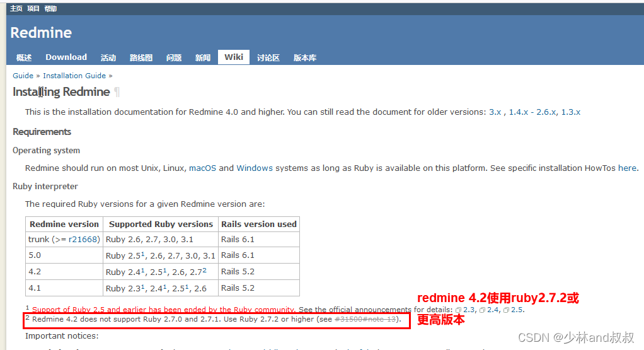Click the Important notices text
Image resolution: width=644 pixels, height=350 pixels.
point(62,336)
